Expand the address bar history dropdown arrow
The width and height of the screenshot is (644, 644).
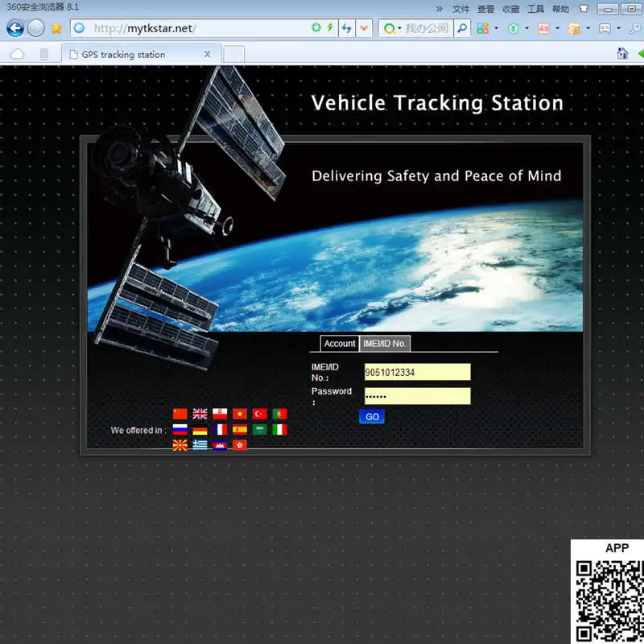[364, 28]
